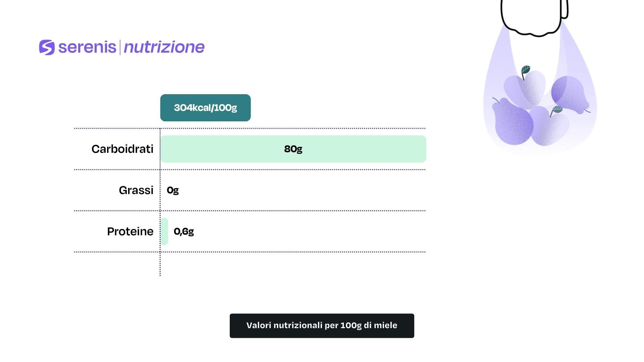Click the 304kcal/100g calorie badge
The image size is (644, 362).
coord(205,108)
